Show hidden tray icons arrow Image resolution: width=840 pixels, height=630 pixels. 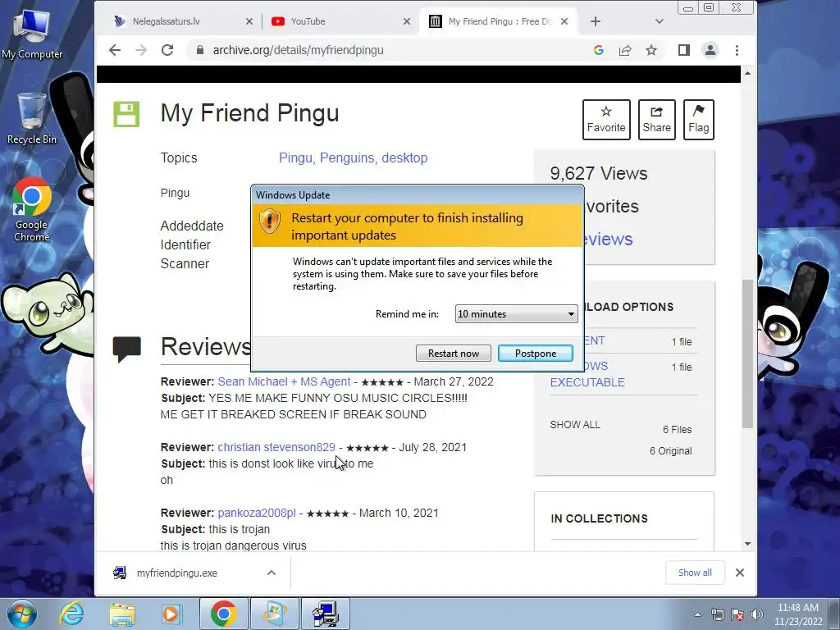(x=697, y=614)
